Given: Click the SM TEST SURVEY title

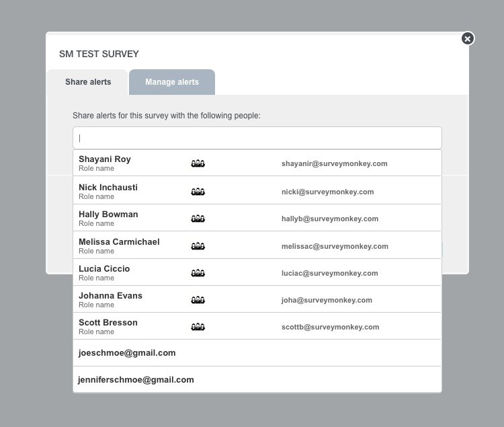Looking at the screenshot, I should 99,54.
